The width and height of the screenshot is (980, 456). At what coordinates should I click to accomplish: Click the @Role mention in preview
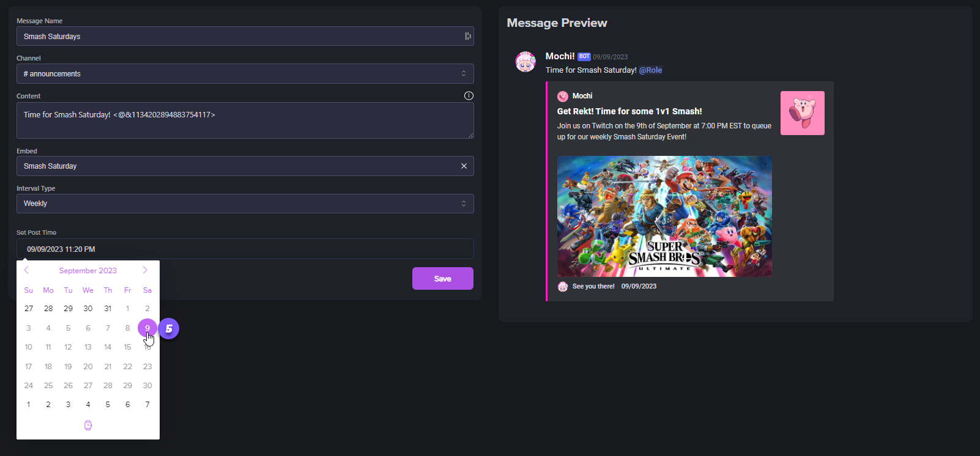[650, 70]
